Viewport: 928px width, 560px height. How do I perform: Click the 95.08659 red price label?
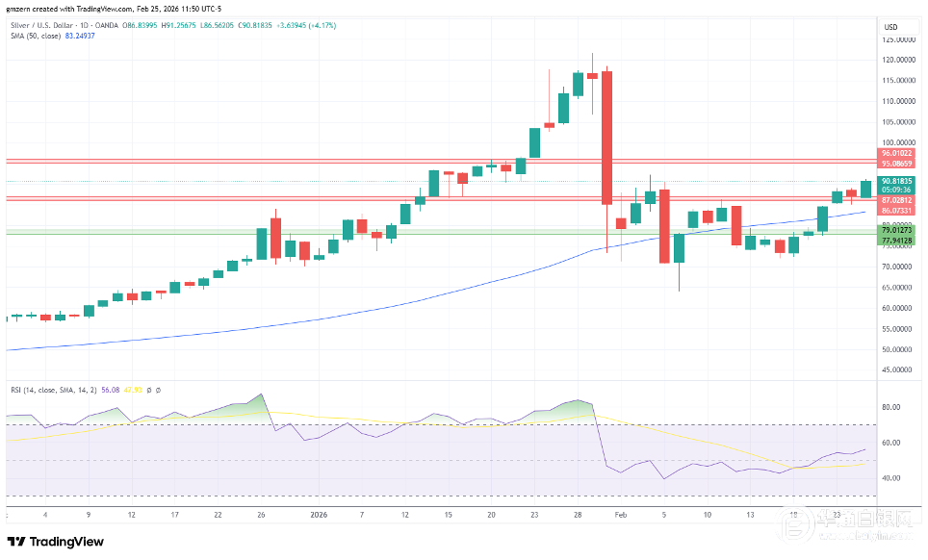tap(896, 164)
